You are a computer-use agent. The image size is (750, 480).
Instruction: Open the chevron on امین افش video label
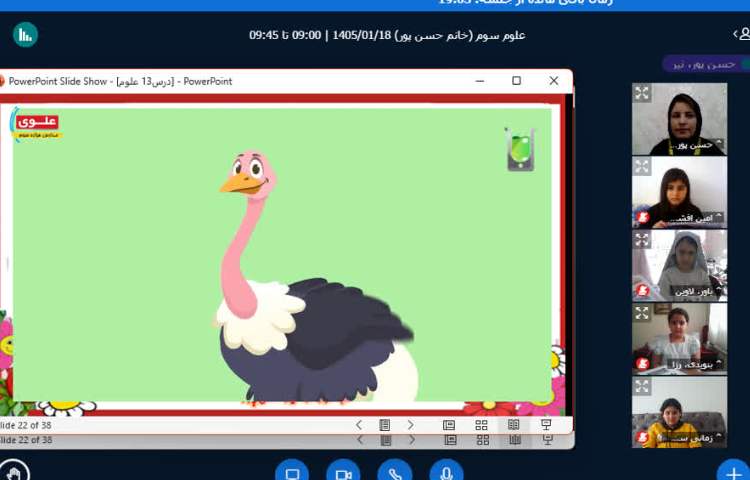coord(718,217)
